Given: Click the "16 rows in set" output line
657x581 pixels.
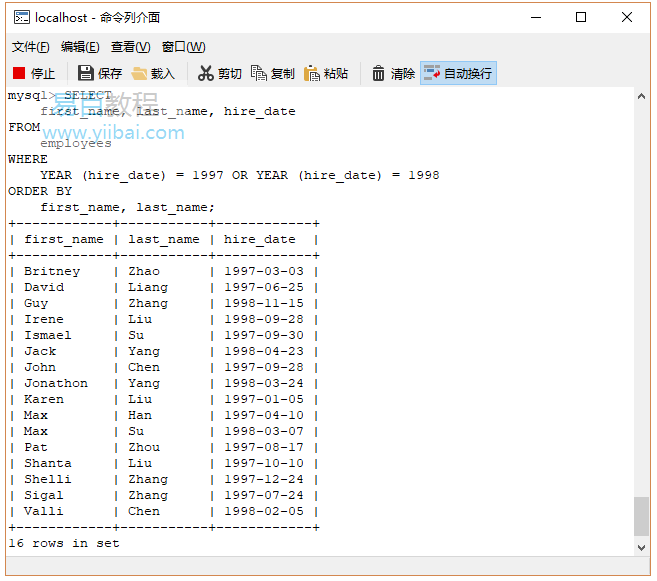Looking at the screenshot, I should click(x=64, y=543).
